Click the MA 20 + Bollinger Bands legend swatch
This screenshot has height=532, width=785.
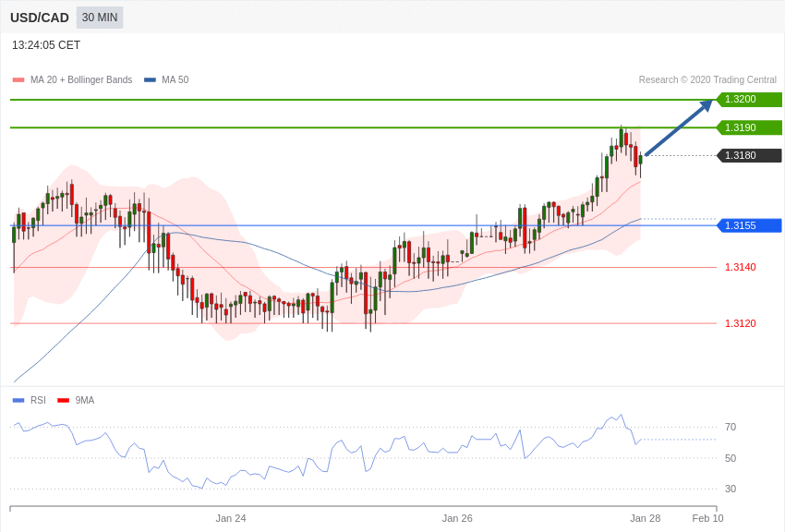click(x=18, y=80)
